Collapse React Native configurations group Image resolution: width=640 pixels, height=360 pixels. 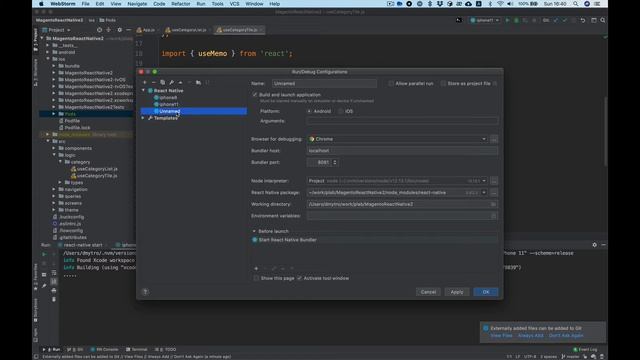coord(143,91)
